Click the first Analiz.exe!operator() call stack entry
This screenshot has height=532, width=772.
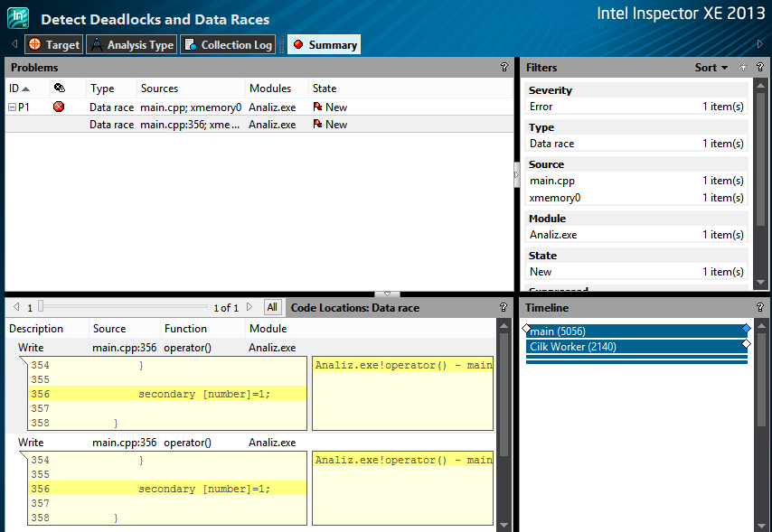click(403, 365)
